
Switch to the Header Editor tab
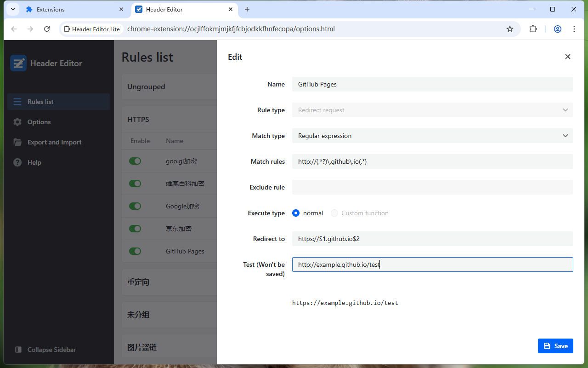(x=179, y=9)
